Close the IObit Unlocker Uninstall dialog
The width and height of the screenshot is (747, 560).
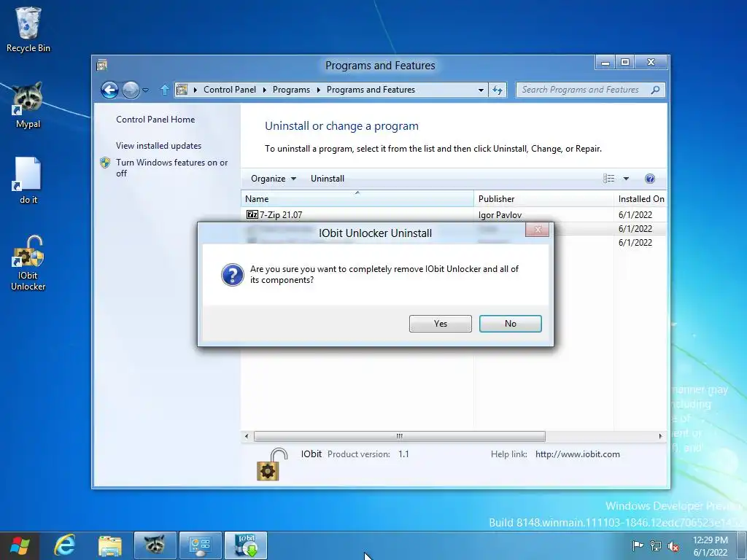coord(538,230)
